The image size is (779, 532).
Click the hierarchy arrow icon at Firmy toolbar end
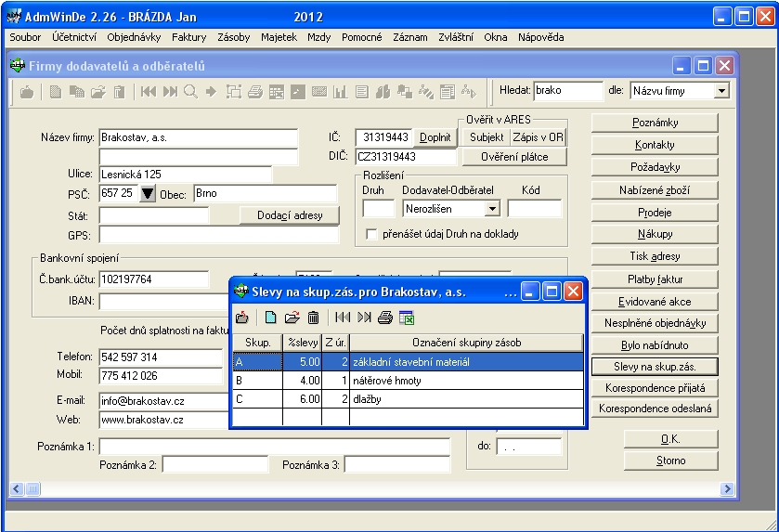[469, 92]
